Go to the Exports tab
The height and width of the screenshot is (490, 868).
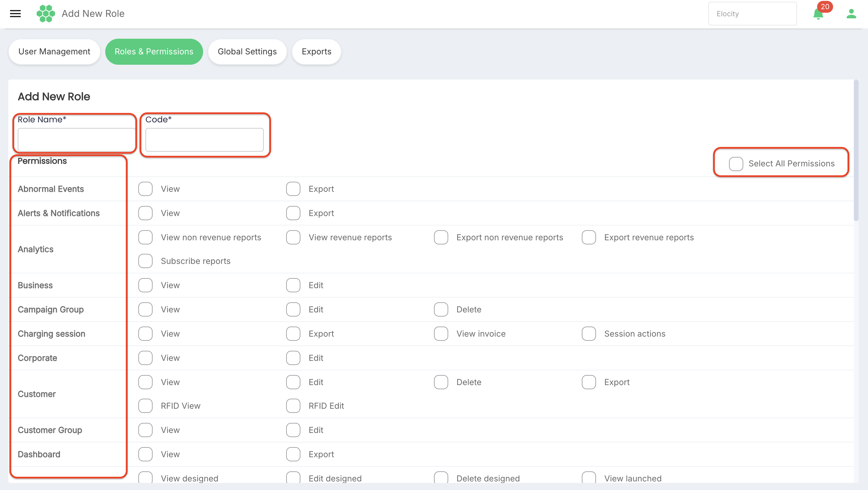(316, 51)
